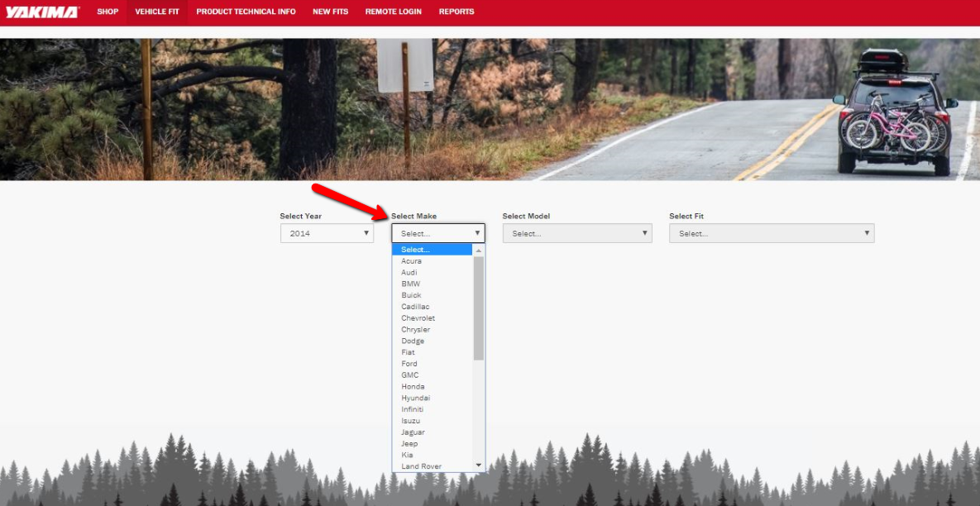Image resolution: width=980 pixels, height=506 pixels.
Task: Click the make list scrollbar thumb
Action: (x=479, y=308)
